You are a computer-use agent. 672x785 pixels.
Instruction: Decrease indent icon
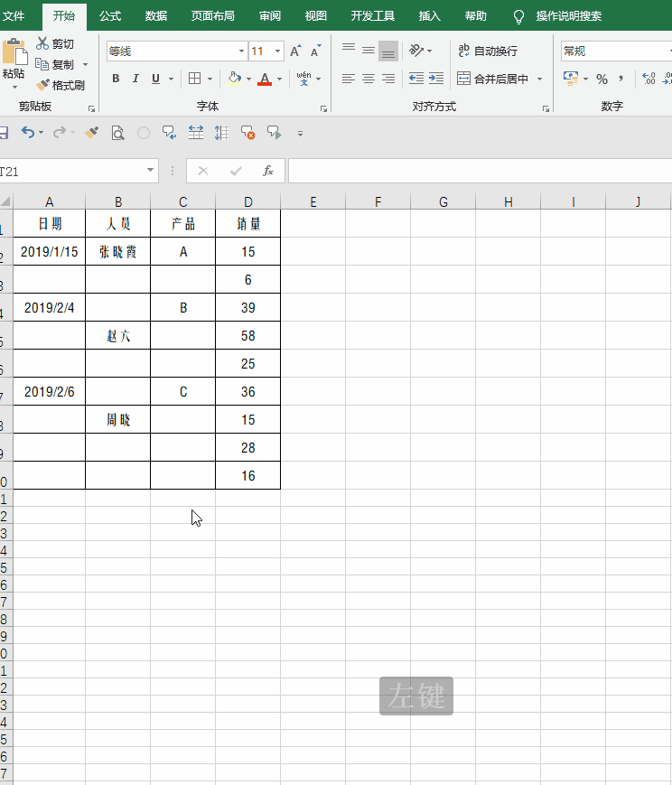416,79
